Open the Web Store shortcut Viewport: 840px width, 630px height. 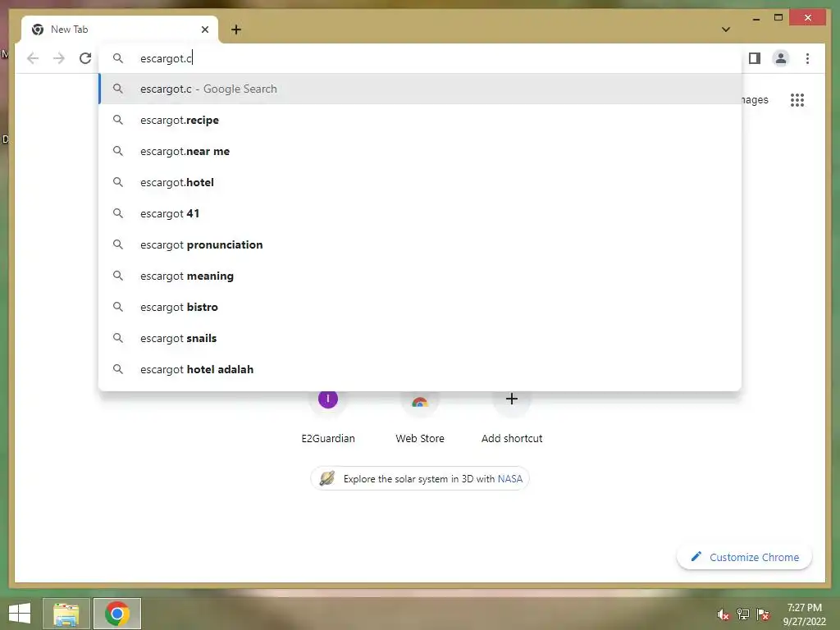tap(420, 417)
